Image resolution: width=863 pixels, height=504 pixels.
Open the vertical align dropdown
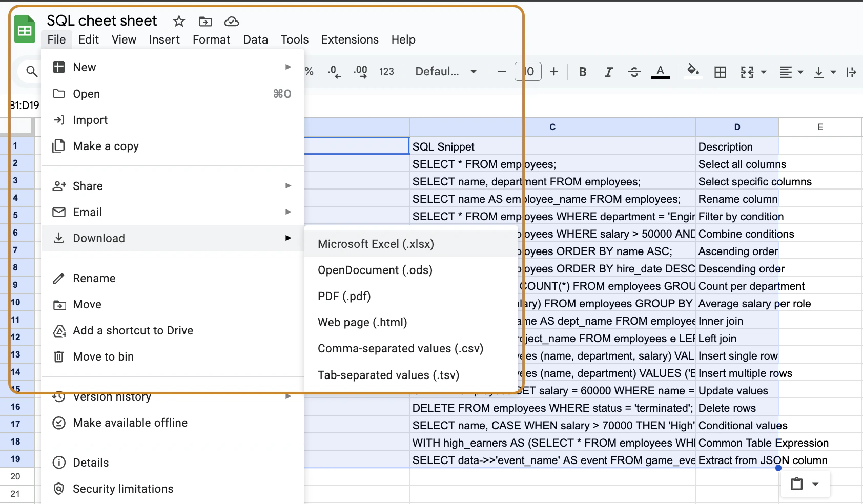point(825,72)
